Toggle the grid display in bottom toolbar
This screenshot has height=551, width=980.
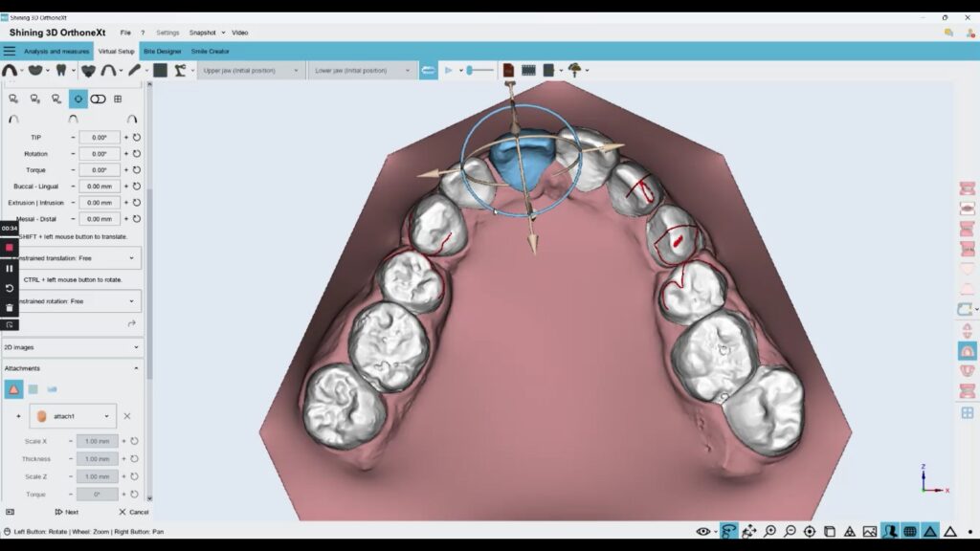pyautogui.click(x=910, y=532)
